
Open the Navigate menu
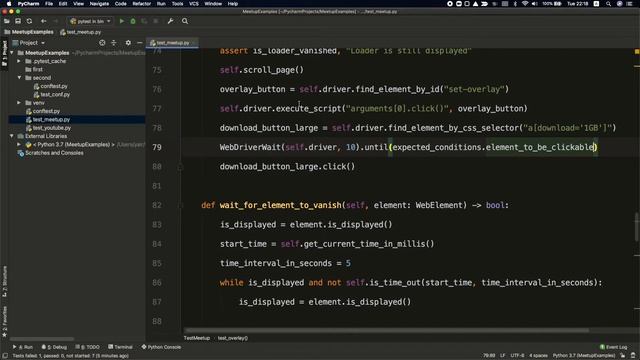pos(99,4)
